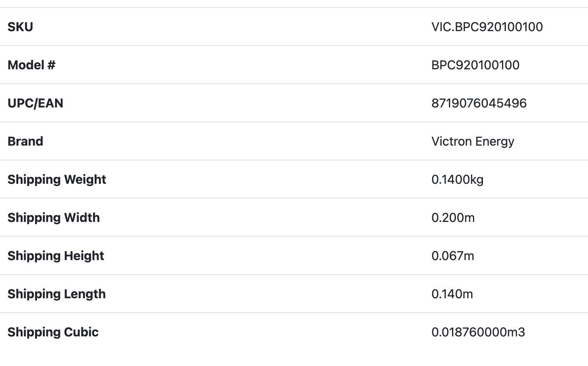Click the Shipping Cubic label

coord(53,332)
